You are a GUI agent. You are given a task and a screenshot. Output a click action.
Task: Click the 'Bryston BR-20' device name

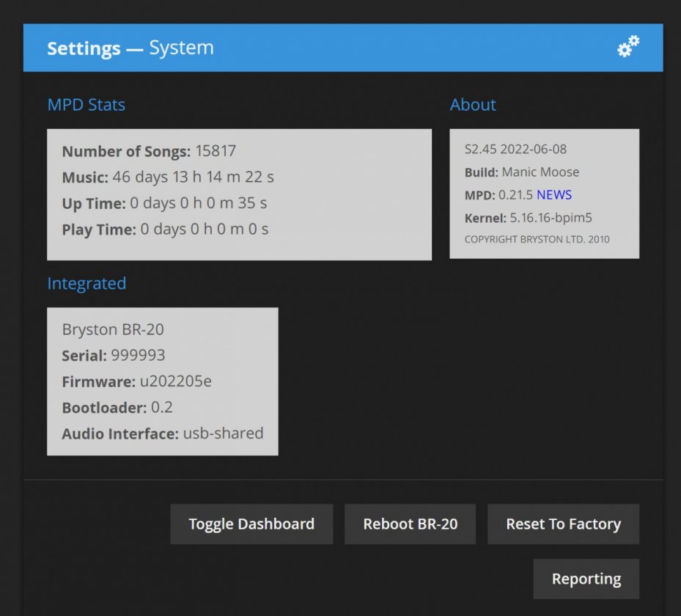(x=113, y=329)
